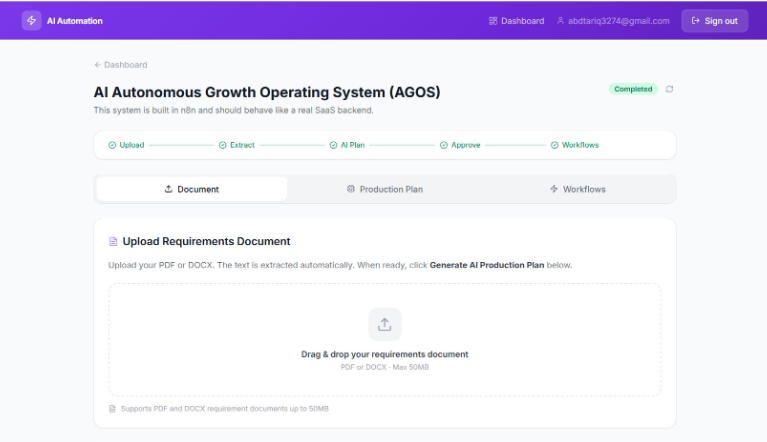Screen dimensions: 767x442
Task: Click the Extract step checkmark icon
Action: click(223, 145)
